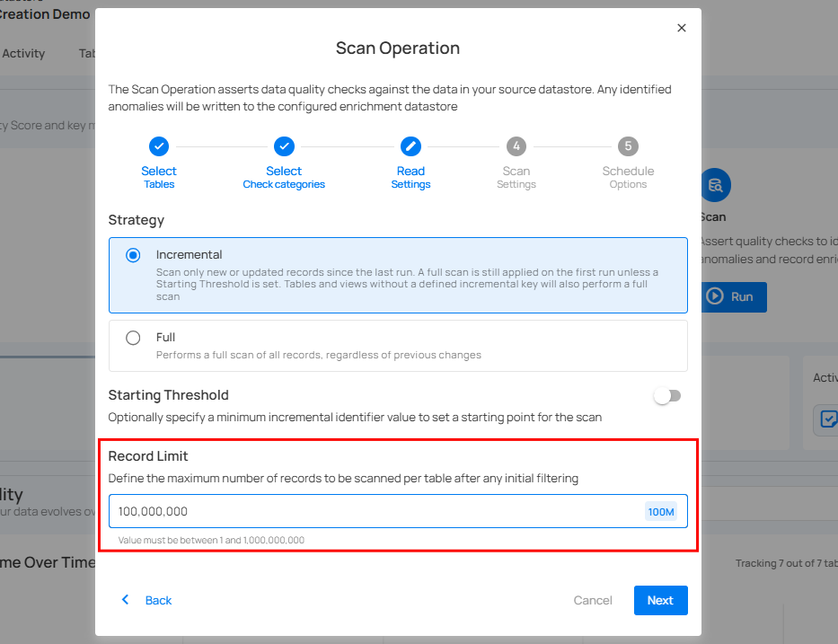Click the Scan operation icon in background
Viewport: 838px width, 644px height.
716,186
